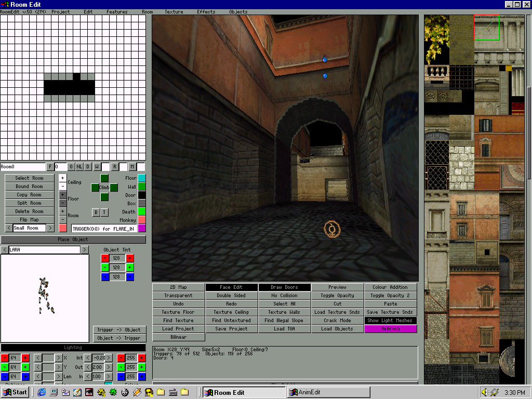Click the Select Room button
The width and height of the screenshot is (532, 399).
coord(30,178)
